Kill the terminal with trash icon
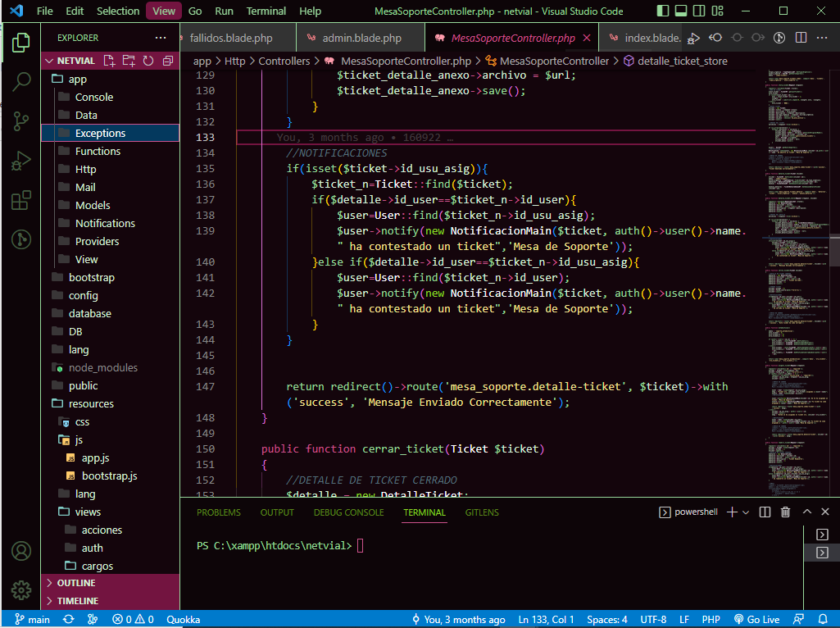This screenshot has width=840, height=628. (785, 512)
